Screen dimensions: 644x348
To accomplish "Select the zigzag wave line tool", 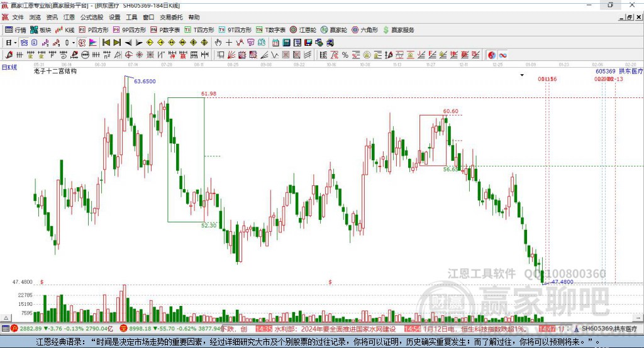I will tap(275, 55).
